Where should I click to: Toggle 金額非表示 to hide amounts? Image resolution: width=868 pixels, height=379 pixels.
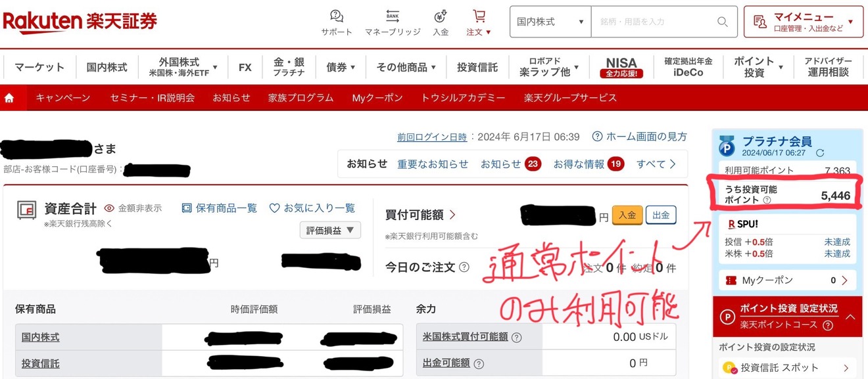[x=133, y=208]
